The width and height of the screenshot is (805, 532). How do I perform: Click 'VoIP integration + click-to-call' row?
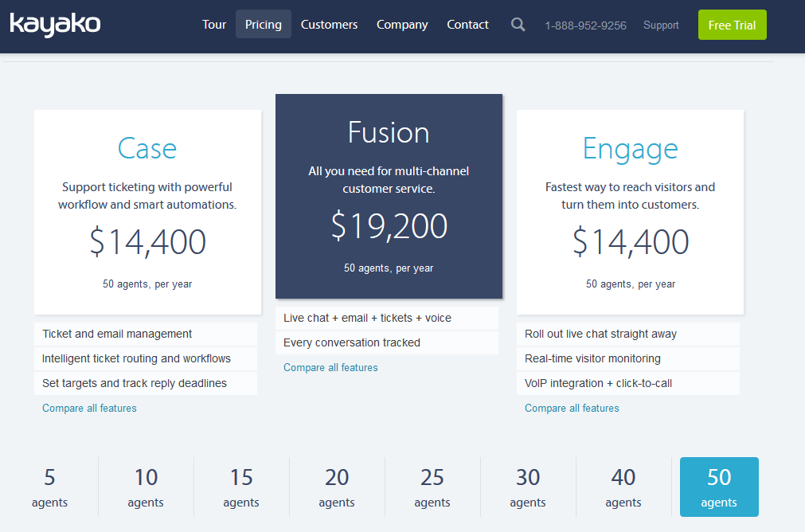pos(628,384)
